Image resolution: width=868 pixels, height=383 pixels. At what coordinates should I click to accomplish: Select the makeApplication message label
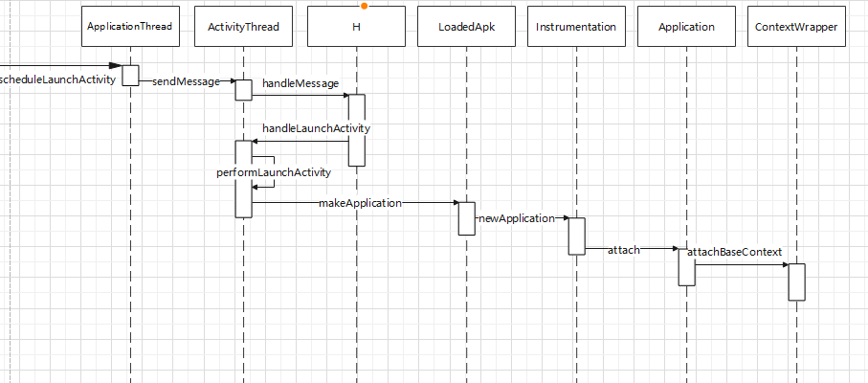(x=360, y=203)
